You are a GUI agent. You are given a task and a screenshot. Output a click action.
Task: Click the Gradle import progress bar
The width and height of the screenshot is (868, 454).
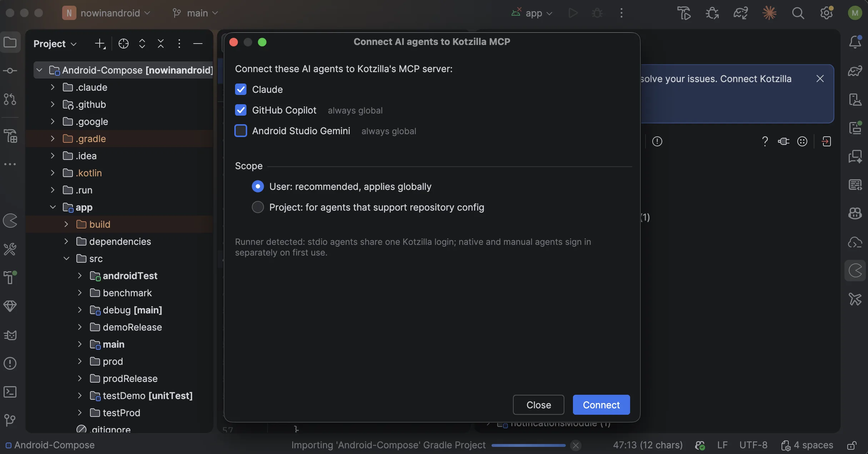point(529,445)
